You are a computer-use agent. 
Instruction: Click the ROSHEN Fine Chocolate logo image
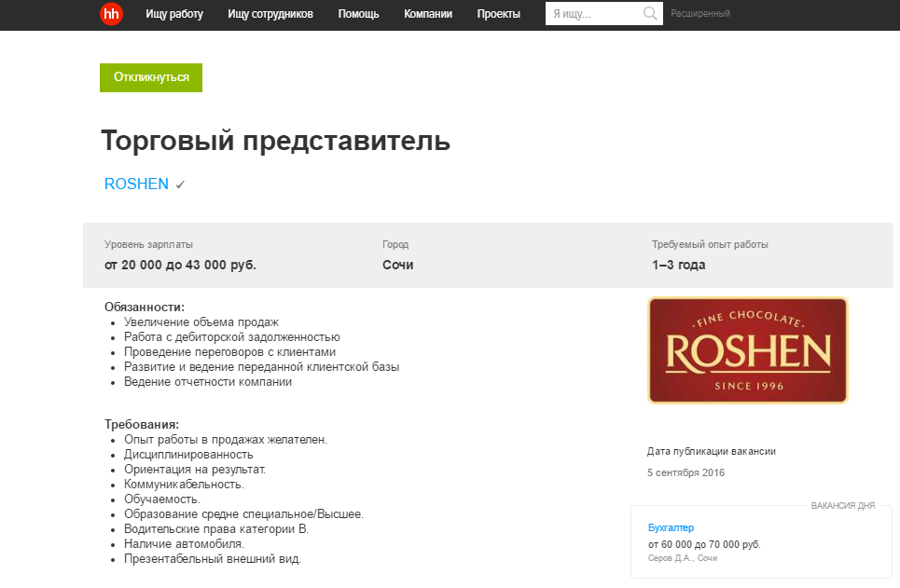747,350
